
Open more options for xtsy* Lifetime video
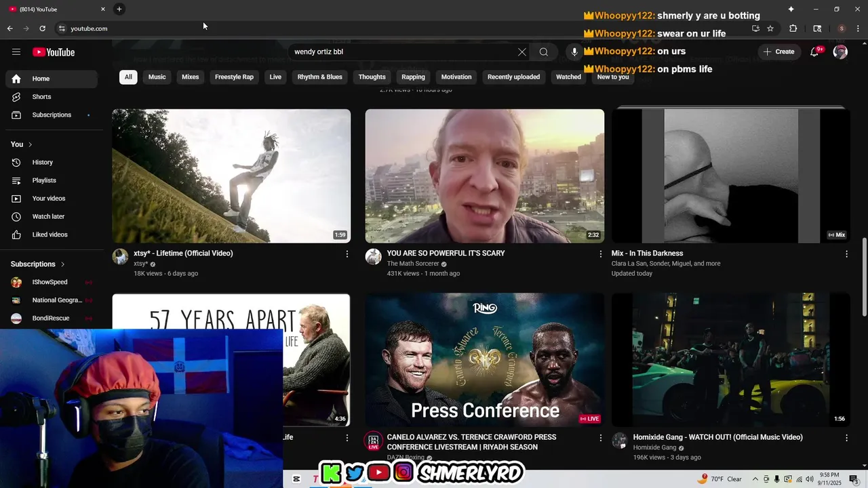tap(347, 254)
